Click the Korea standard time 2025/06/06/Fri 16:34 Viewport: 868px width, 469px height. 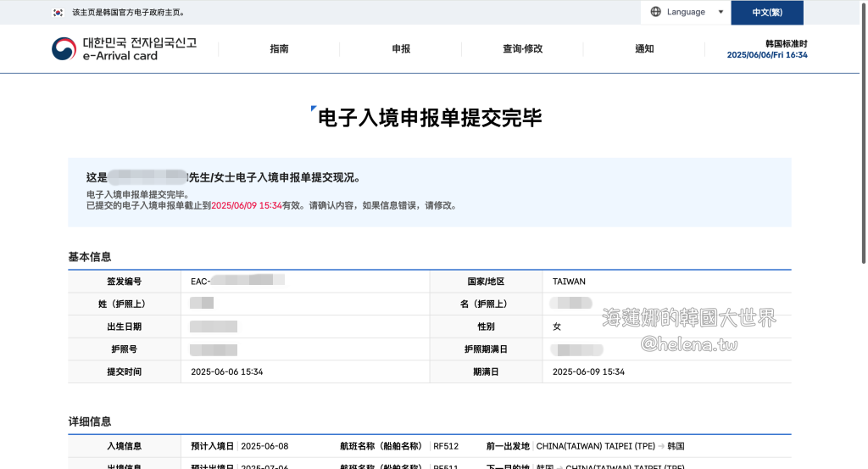pyautogui.click(x=767, y=55)
